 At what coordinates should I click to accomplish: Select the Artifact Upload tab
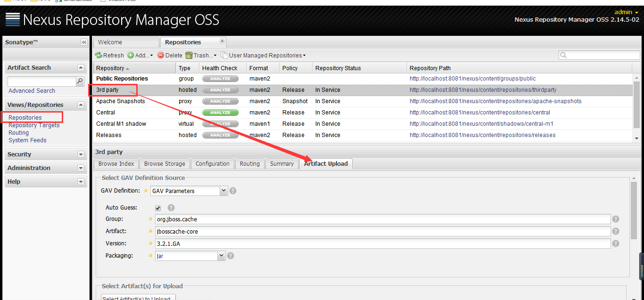click(326, 164)
